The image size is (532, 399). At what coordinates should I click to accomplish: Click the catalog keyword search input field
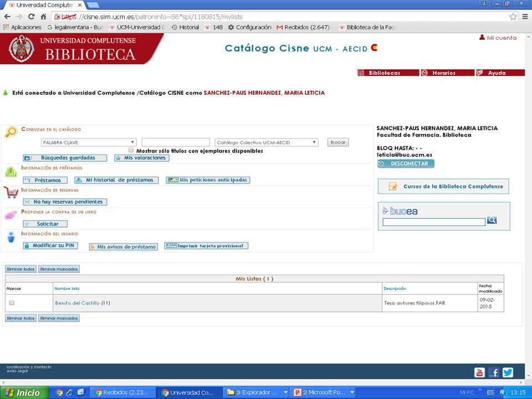point(176,142)
